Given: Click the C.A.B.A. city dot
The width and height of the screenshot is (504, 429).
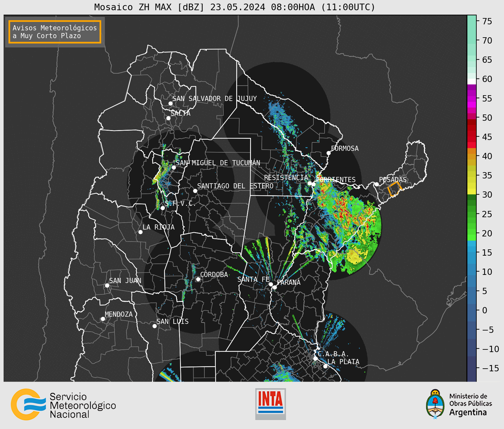Looking at the screenshot, I should click(x=315, y=358).
